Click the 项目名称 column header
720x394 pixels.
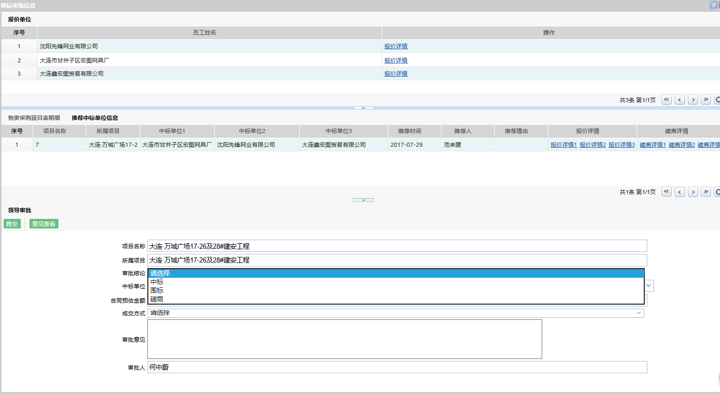point(59,131)
